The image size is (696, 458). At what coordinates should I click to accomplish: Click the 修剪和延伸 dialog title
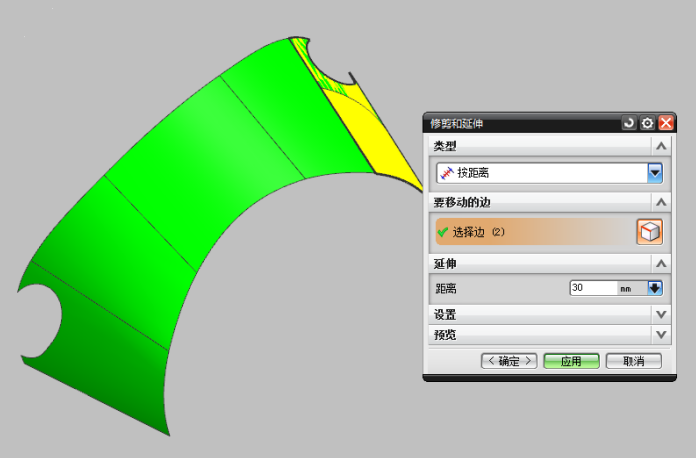point(457,123)
